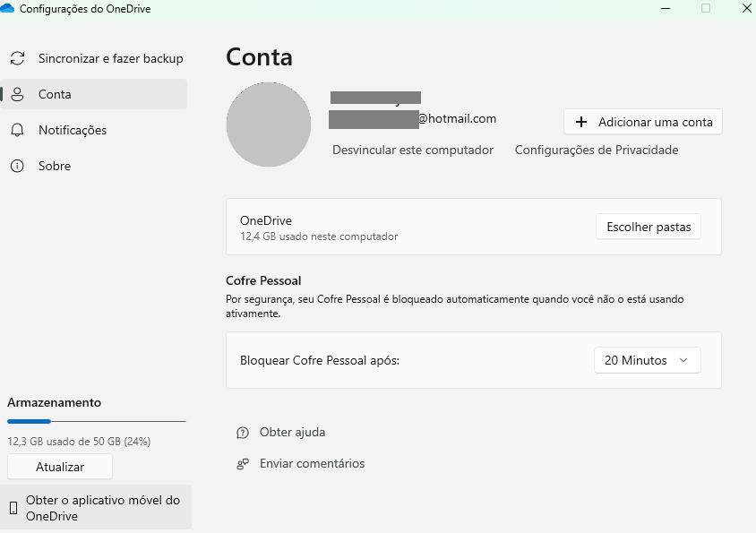Open the Obter ajuda link
Image resolution: width=756 pixels, height=533 pixels.
[292, 432]
